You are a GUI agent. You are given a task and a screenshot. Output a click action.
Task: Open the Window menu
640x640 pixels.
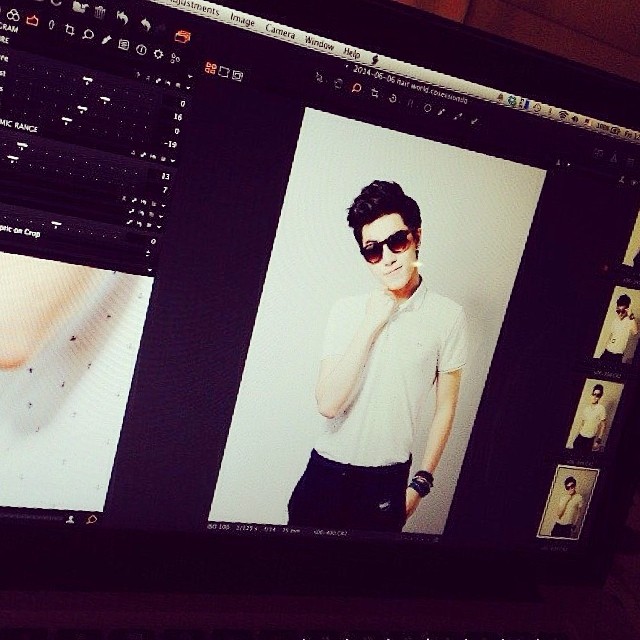coord(319,43)
